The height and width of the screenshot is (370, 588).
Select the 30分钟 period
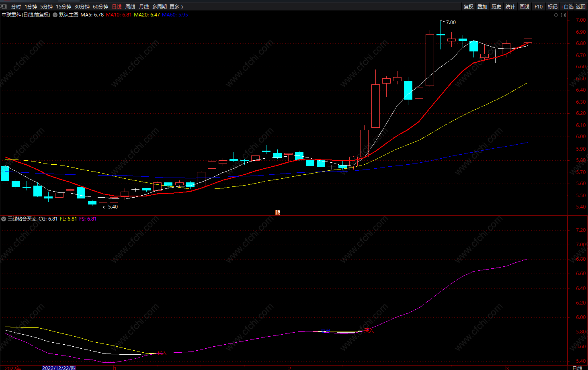point(82,7)
